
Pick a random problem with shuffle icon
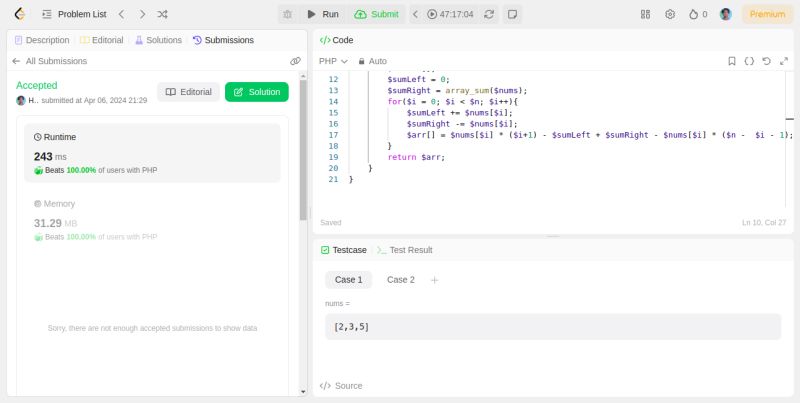163,14
